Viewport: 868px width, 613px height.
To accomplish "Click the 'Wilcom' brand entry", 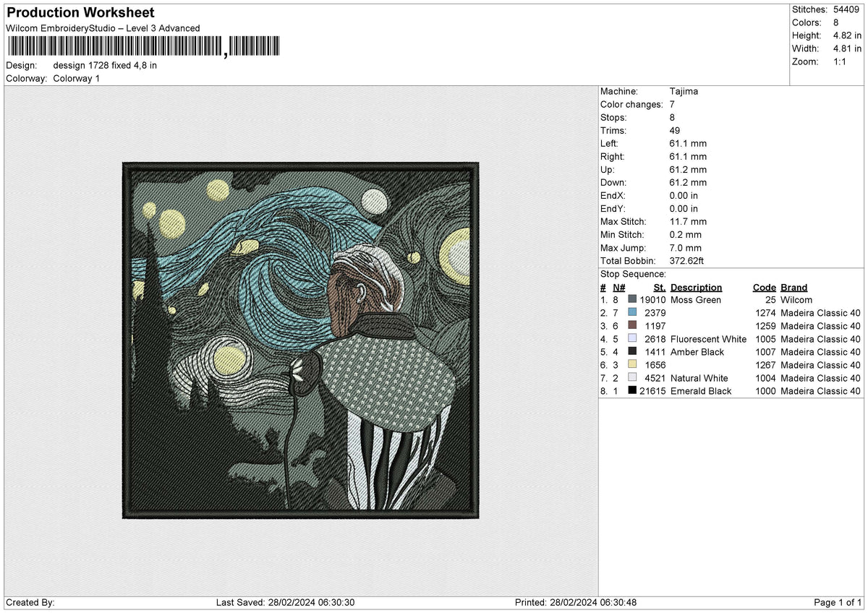I will tap(796, 300).
